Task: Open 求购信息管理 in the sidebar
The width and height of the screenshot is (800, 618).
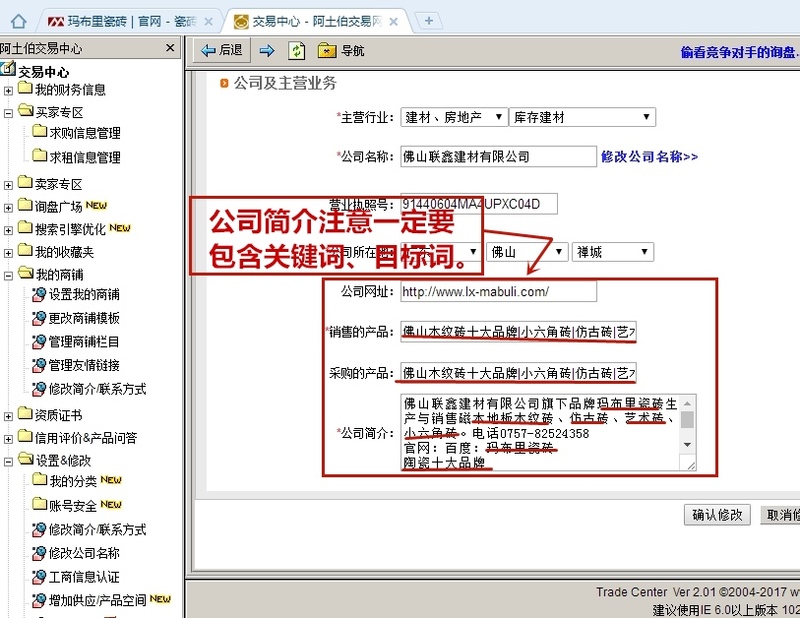Action: pyautogui.click(x=85, y=133)
